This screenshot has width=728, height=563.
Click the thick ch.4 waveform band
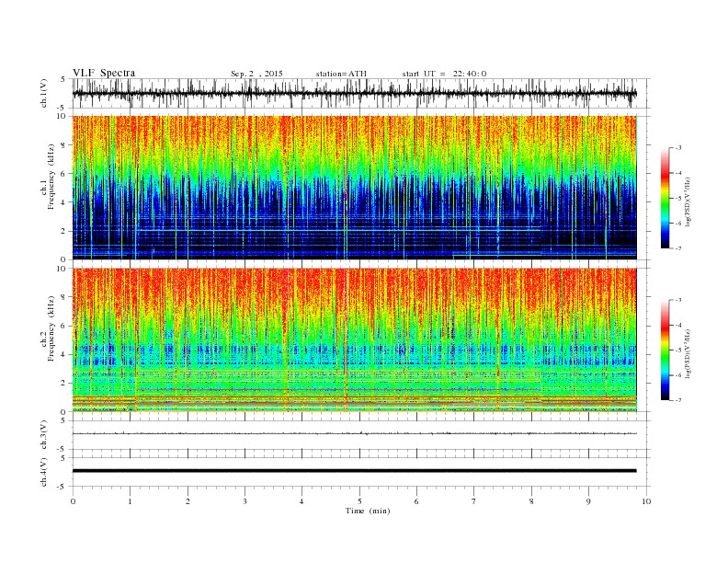click(x=355, y=471)
